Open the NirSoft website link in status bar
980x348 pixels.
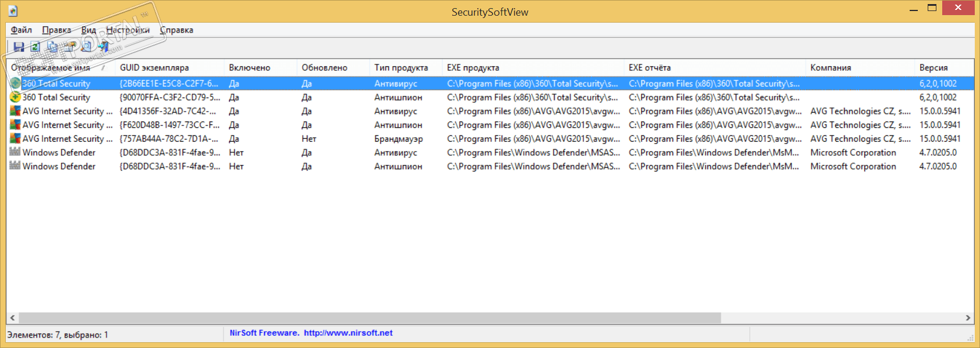pos(348,333)
